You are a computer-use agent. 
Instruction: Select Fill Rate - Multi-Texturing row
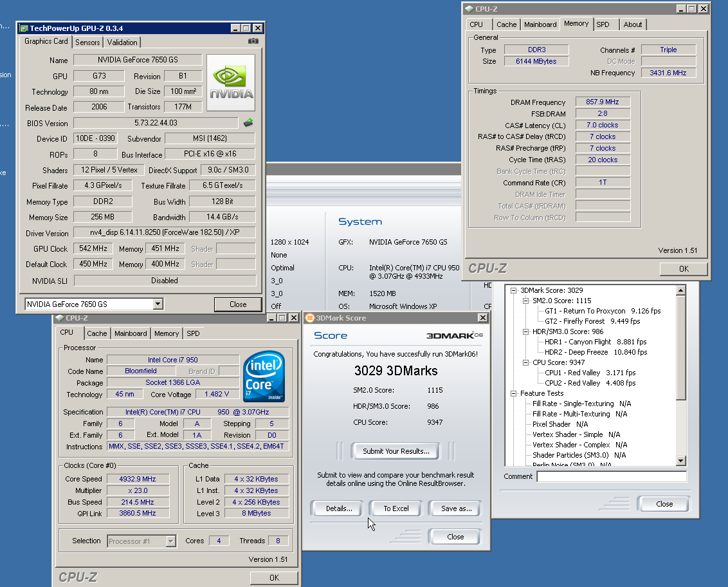579,414
